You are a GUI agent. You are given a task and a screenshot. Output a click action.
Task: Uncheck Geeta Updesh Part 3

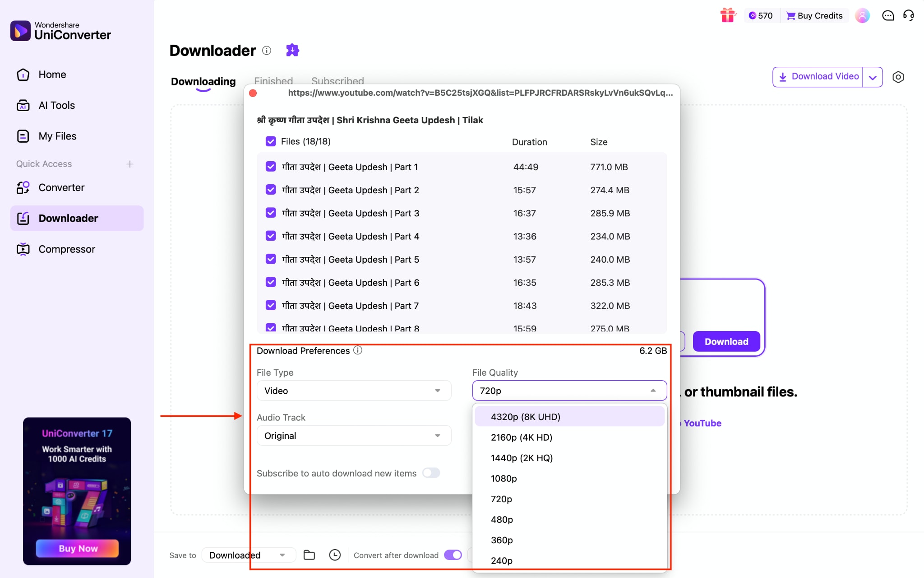coord(271,213)
